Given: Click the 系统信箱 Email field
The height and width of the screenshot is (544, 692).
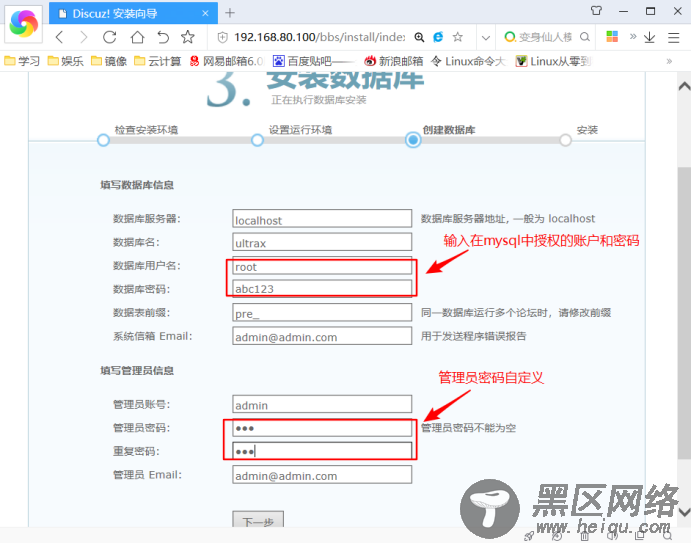Looking at the screenshot, I should (x=322, y=336).
